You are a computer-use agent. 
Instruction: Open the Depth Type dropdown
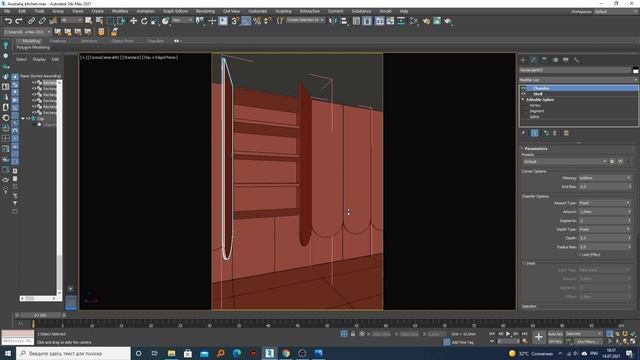click(605, 229)
